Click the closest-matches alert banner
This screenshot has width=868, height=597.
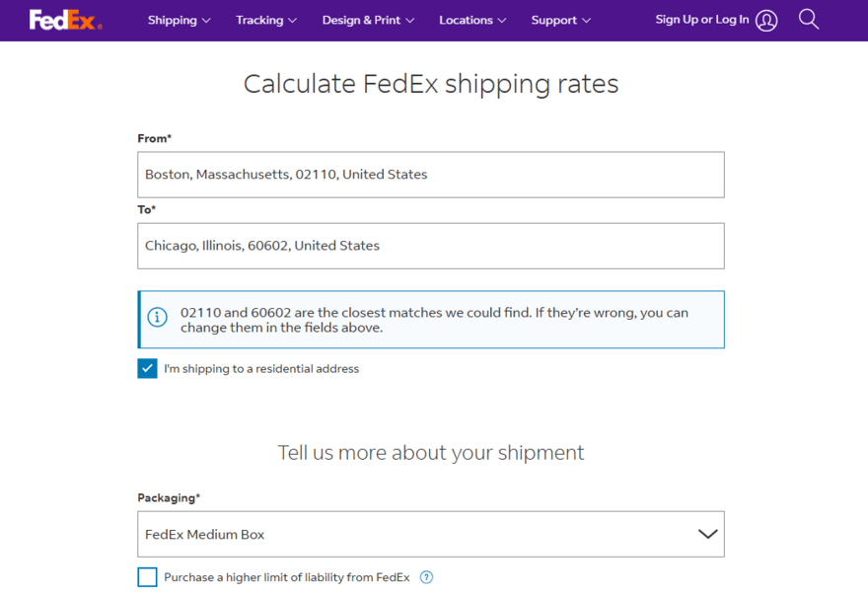(x=430, y=318)
